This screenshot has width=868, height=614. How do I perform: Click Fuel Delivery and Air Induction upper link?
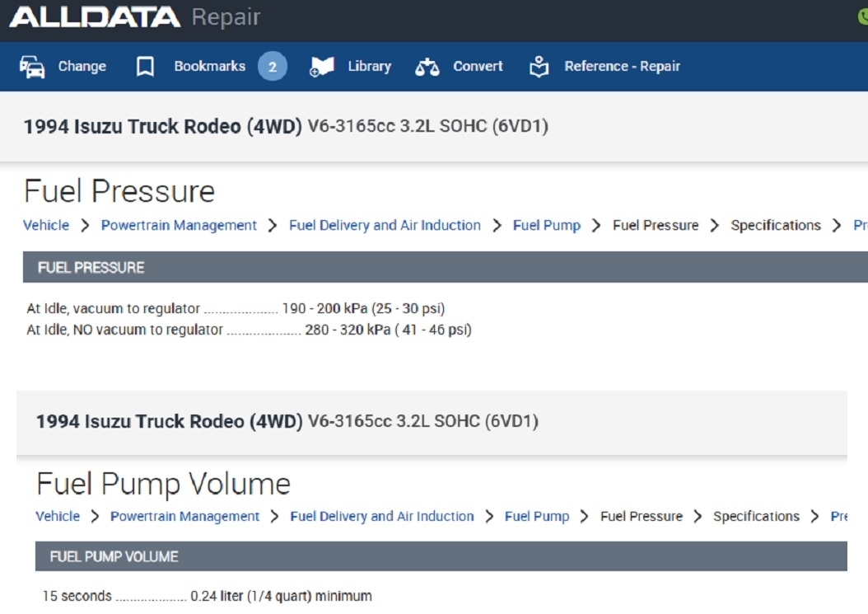click(x=385, y=225)
